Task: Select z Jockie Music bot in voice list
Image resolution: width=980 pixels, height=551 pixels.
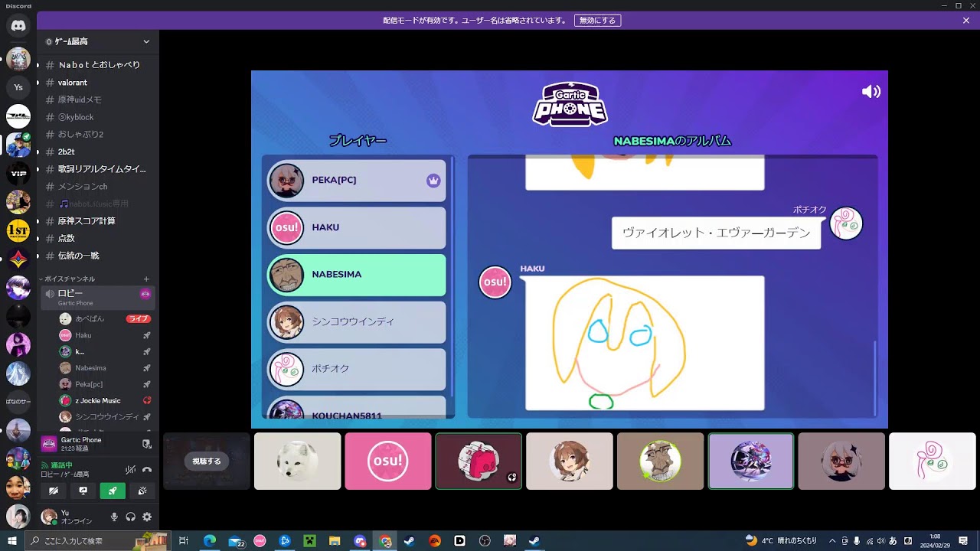Action: click(105, 400)
